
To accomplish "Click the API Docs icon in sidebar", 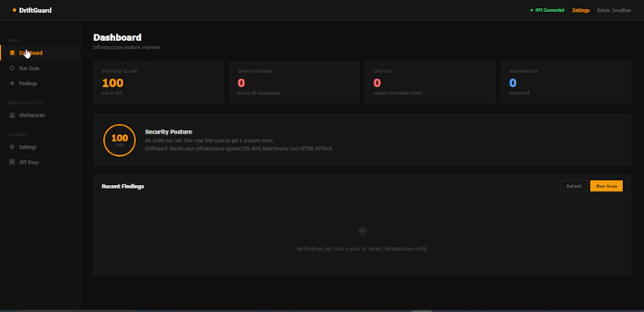I will 12,162.
